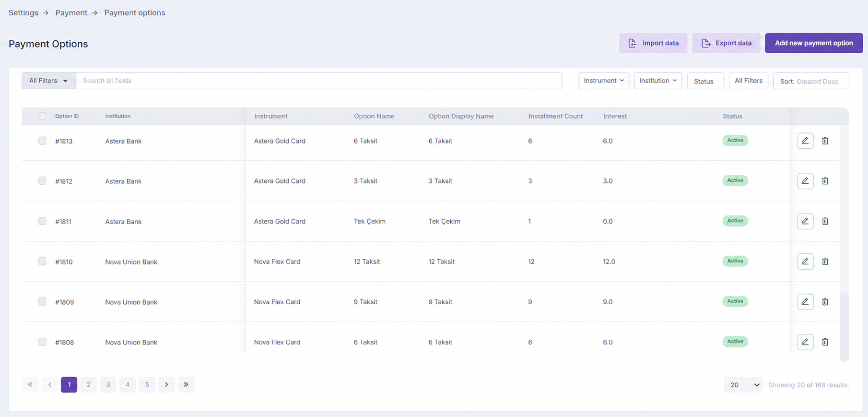
Task: Open the 20 per page size selector
Action: pyautogui.click(x=743, y=385)
